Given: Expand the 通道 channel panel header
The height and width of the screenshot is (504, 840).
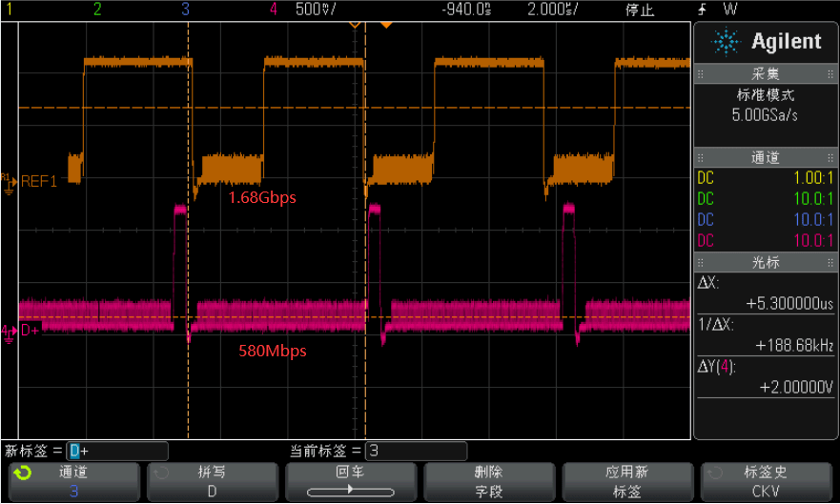Looking at the screenshot, I should click(766, 158).
